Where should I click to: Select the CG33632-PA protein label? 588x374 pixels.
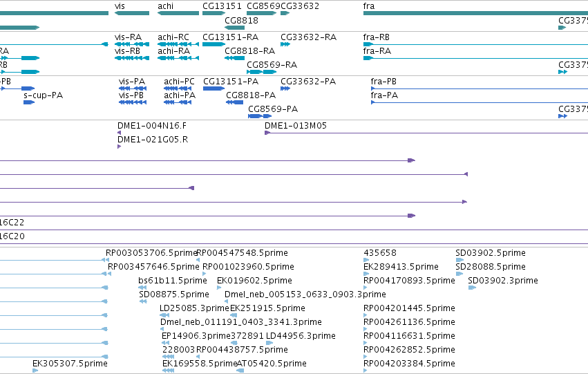pyautogui.click(x=308, y=82)
